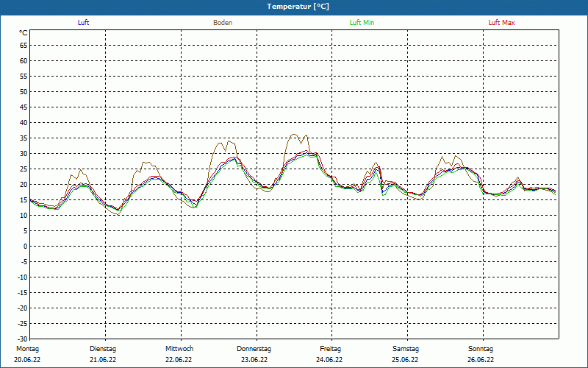Click the 'Sonntag' day label

tap(481, 349)
